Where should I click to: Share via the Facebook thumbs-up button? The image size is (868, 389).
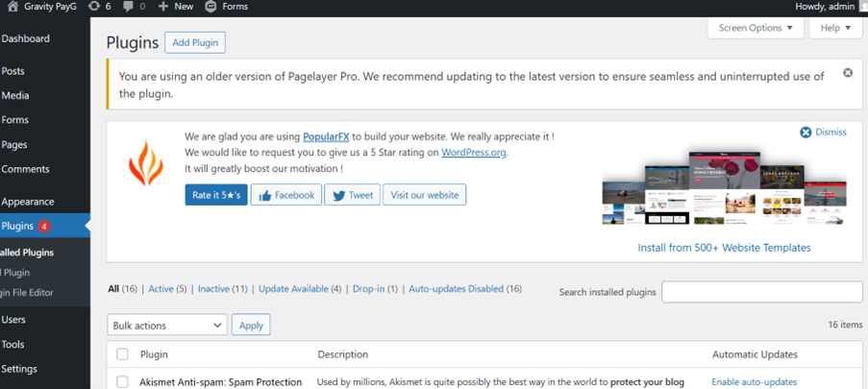285,195
